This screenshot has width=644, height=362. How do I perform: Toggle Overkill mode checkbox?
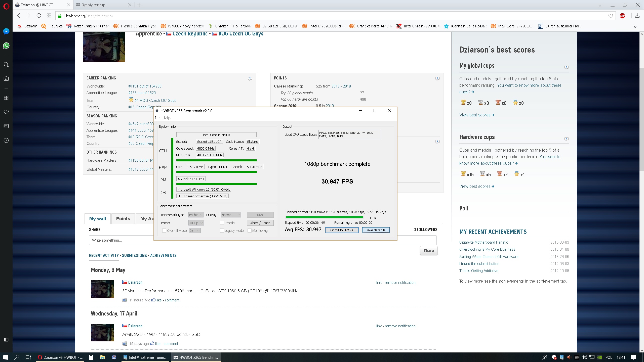click(x=164, y=231)
